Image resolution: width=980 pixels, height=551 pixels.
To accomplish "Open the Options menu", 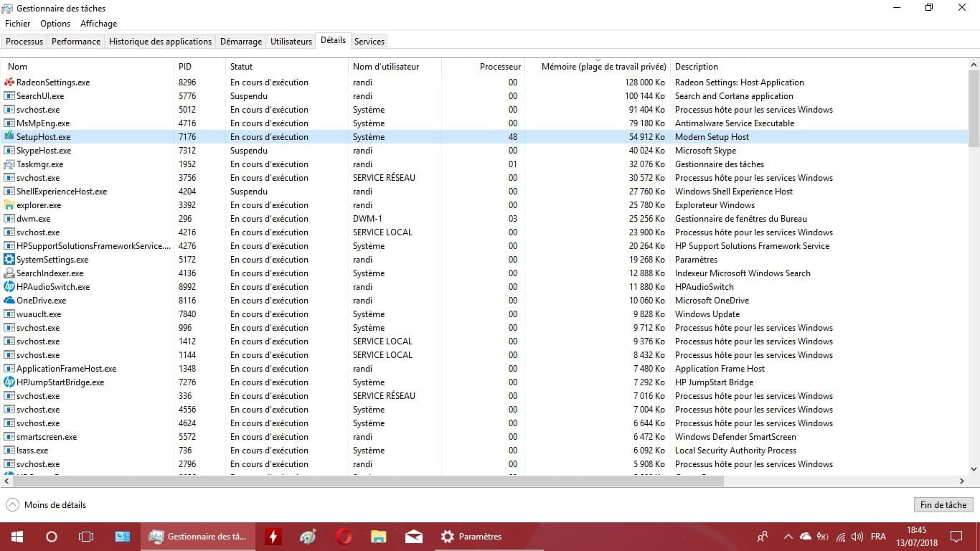I will tap(55, 24).
